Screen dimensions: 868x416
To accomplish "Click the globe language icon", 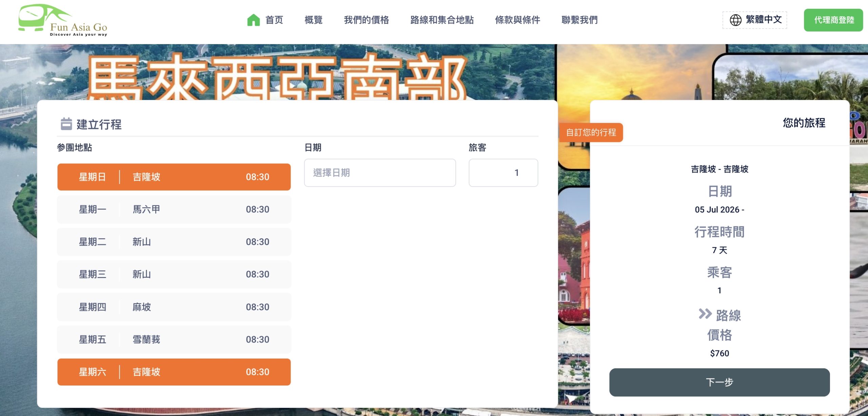I will (735, 20).
